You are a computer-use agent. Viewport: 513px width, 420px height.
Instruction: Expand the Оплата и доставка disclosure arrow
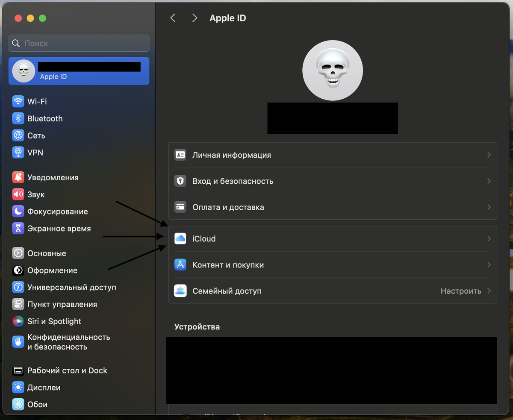click(x=490, y=207)
